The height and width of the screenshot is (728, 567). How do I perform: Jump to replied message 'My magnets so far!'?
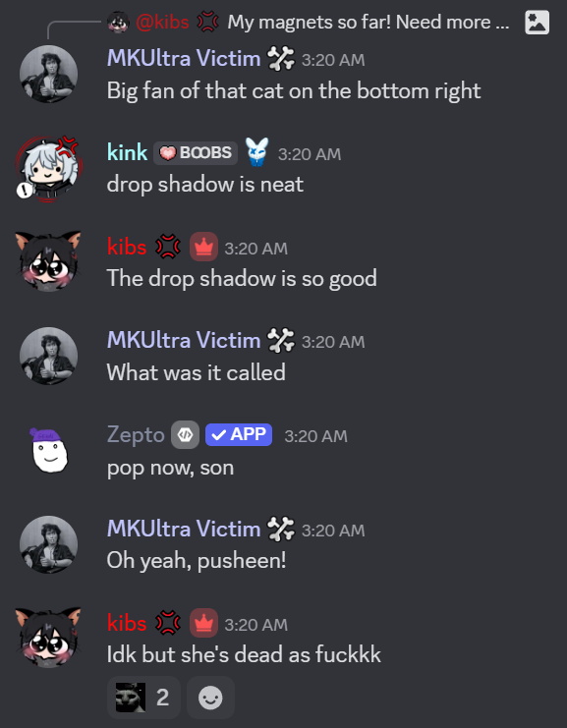369,23
